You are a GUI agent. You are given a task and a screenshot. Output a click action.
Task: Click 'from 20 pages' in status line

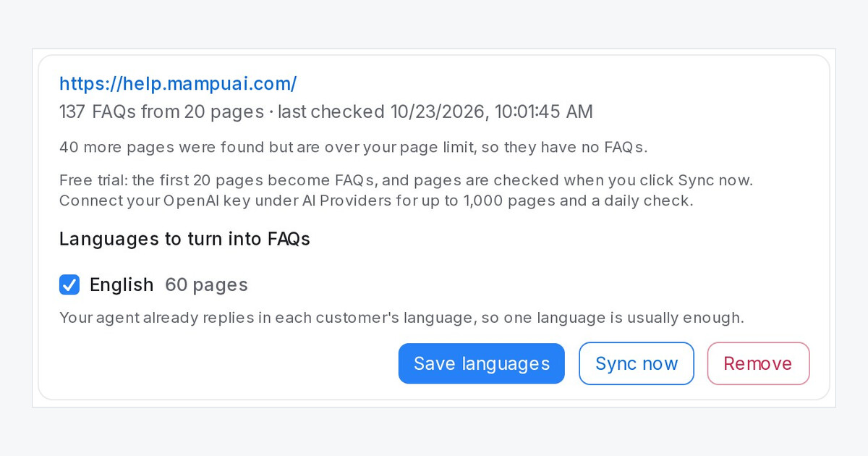pyautogui.click(x=203, y=111)
